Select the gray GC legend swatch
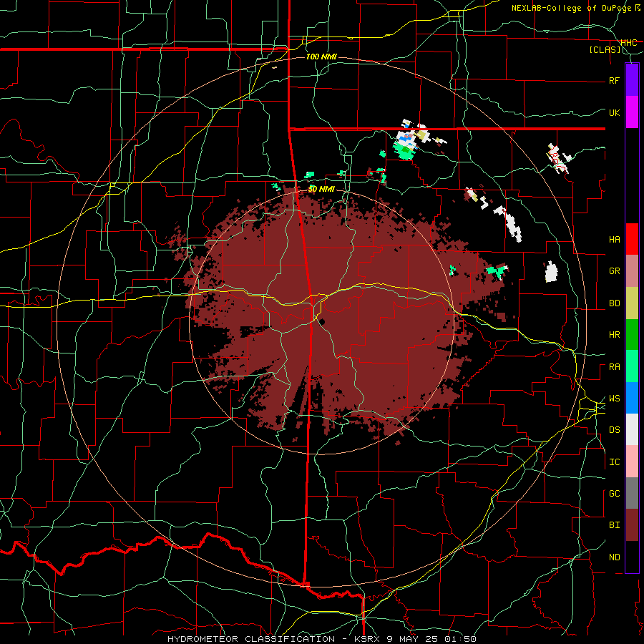Screen dimensions: 644x644 click(x=632, y=493)
